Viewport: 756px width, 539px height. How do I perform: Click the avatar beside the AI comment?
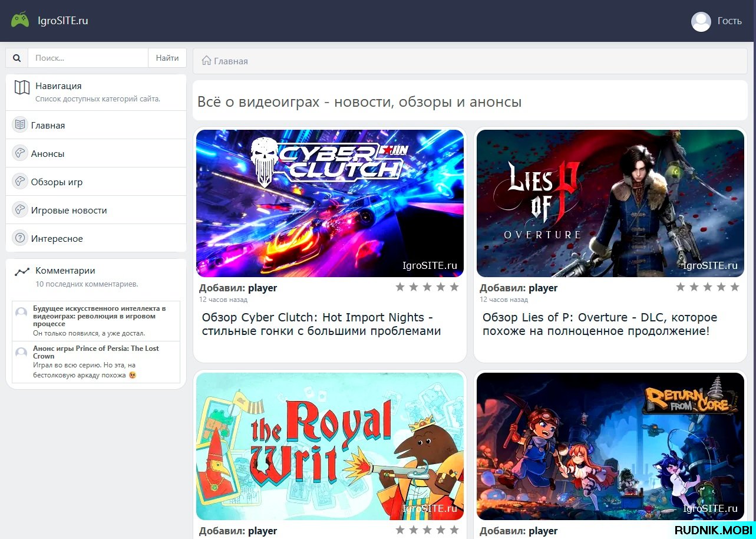pyautogui.click(x=21, y=313)
